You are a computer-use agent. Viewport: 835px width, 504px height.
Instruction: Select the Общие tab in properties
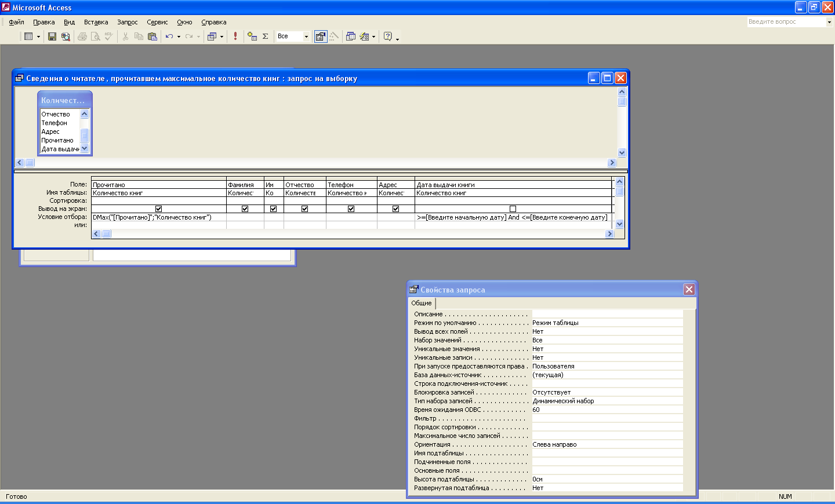click(x=422, y=303)
